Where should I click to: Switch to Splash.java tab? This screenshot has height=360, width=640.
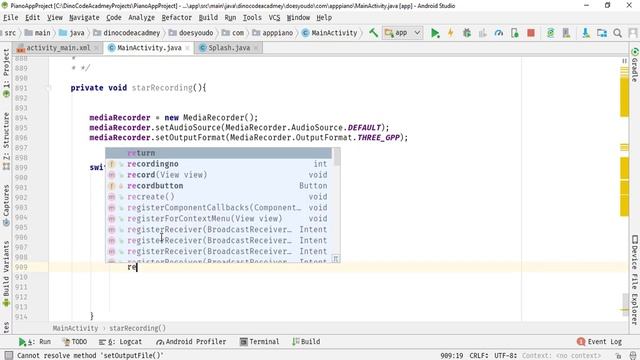point(229,48)
